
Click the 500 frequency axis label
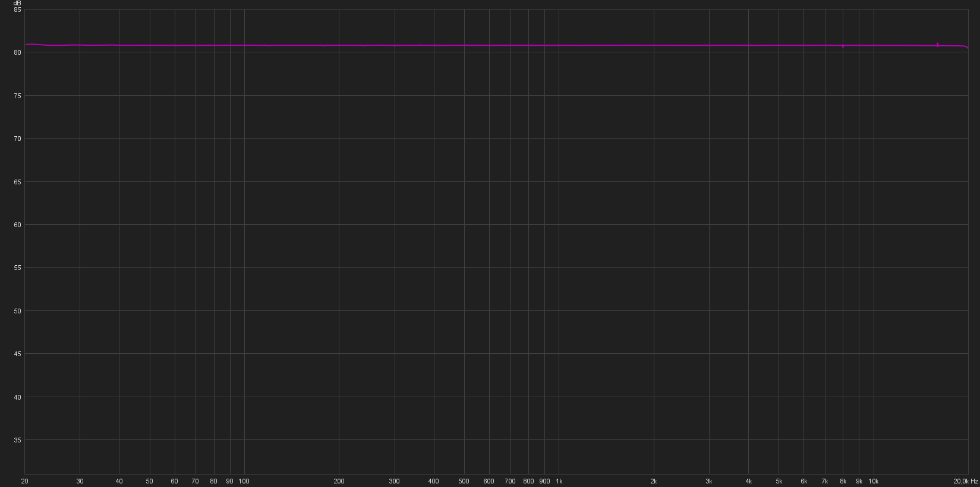pos(464,481)
